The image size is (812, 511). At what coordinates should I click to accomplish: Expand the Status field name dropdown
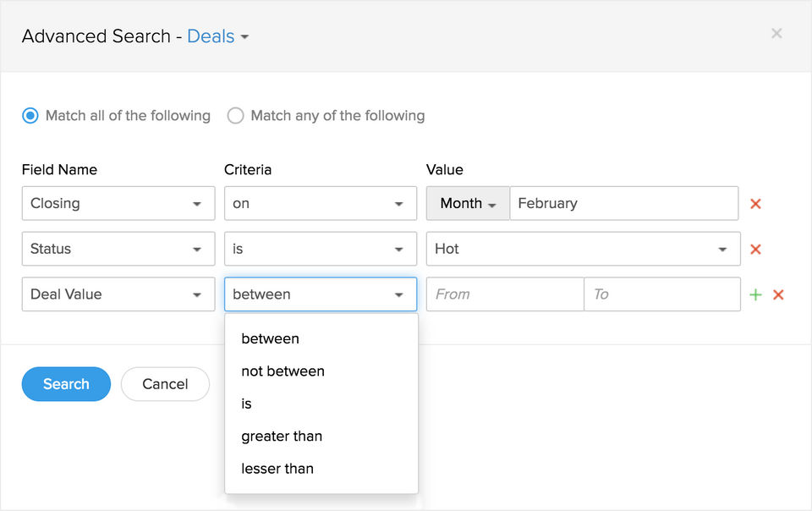click(118, 250)
